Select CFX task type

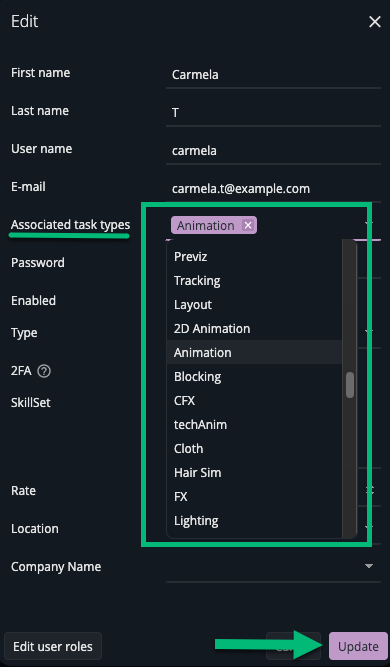pyautogui.click(x=254, y=400)
